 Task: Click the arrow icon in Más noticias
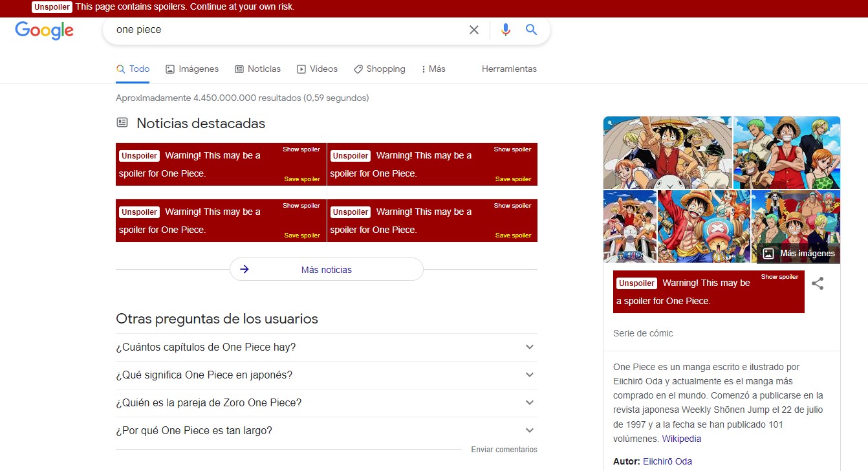[x=244, y=269]
